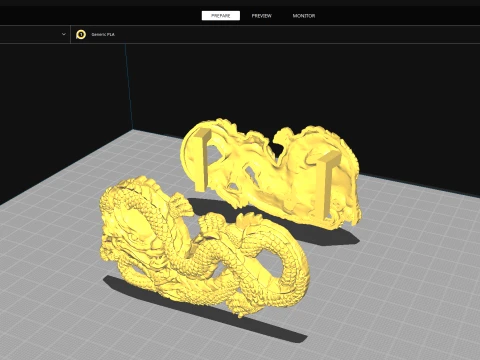
Task: Switch to the Prepare stage tab
Action: pyautogui.click(x=221, y=16)
